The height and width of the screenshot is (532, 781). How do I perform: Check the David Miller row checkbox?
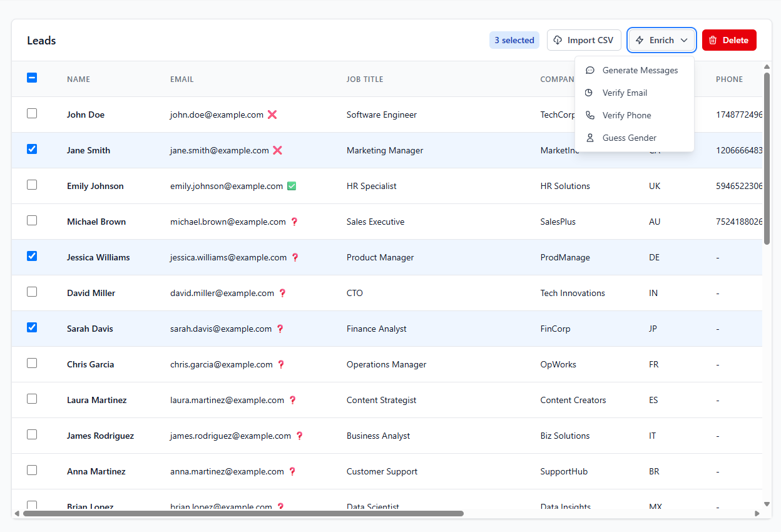click(x=32, y=292)
